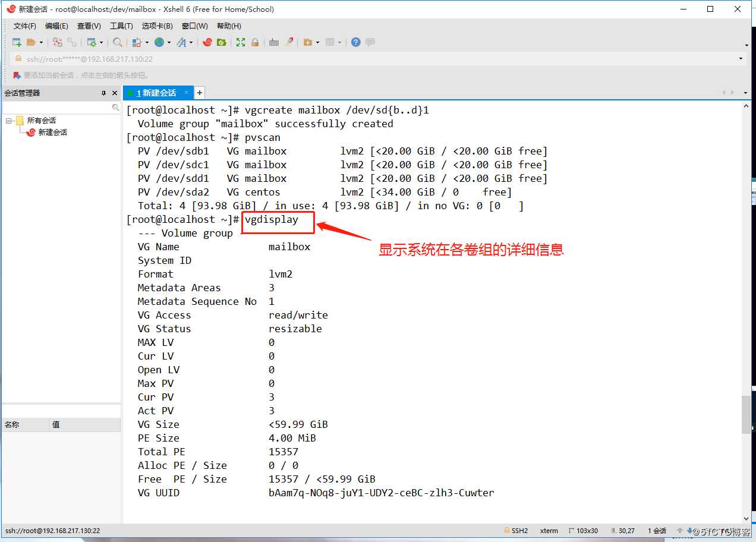Toggle full screen mode with the green arrows icon

pyautogui.click(x=240, y=42)
